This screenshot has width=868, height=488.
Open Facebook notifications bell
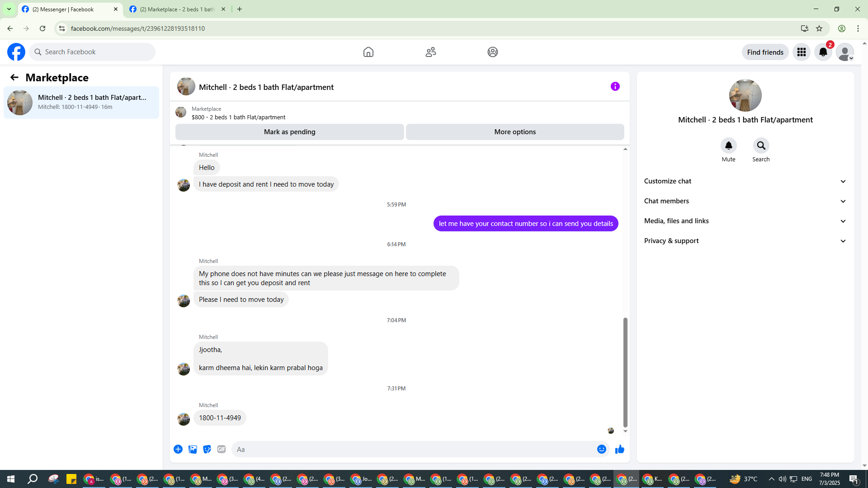tap(823, 52)
